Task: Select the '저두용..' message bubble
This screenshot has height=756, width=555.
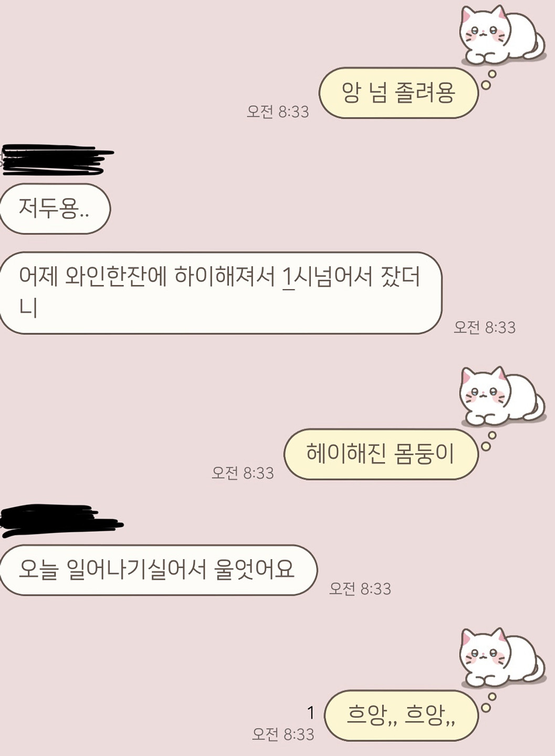Action: tap(55, 208)
